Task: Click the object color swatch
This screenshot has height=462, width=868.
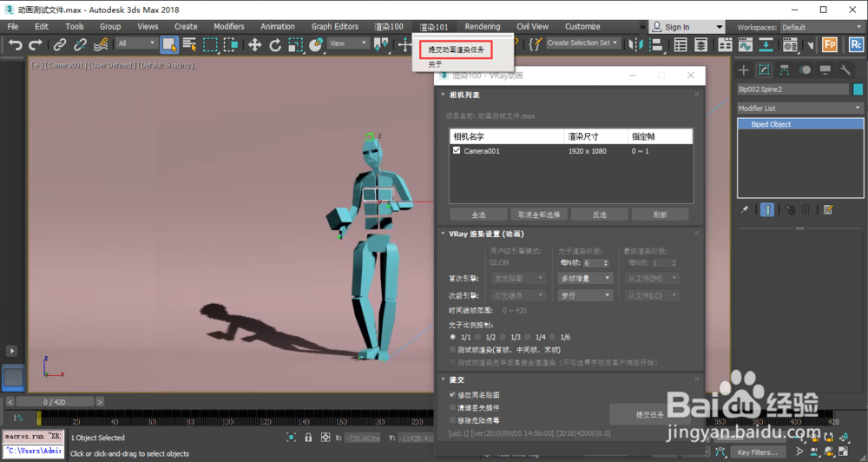Action: [x=858, y=89]
